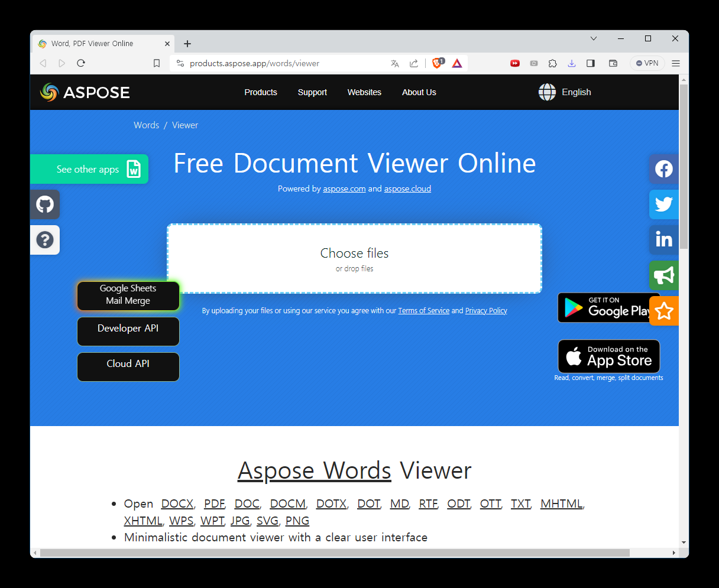This screenshot has width=719, height=588.
Task: Open the tab search chevron
Action: (594, 38)
